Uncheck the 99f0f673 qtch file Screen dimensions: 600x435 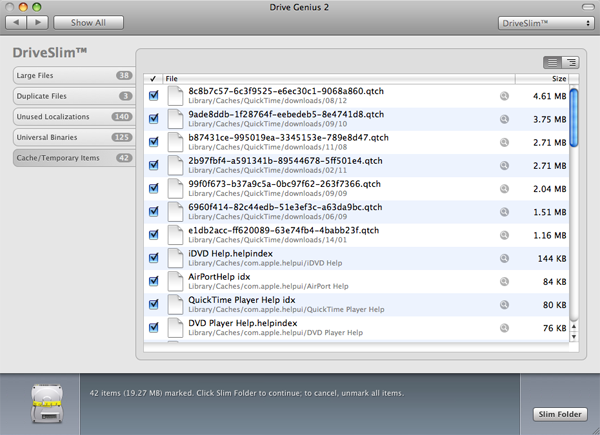tap(153, 188)
